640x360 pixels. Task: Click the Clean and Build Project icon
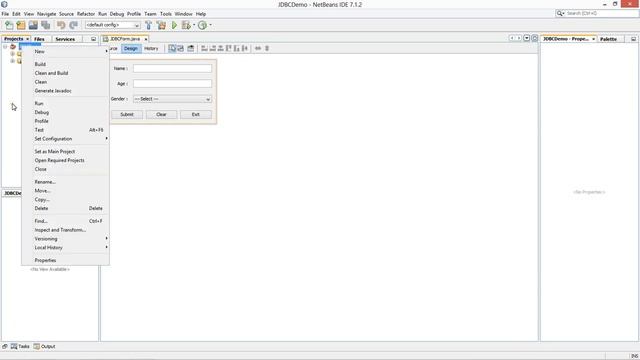pyautogui.click(x=162, y=25)
